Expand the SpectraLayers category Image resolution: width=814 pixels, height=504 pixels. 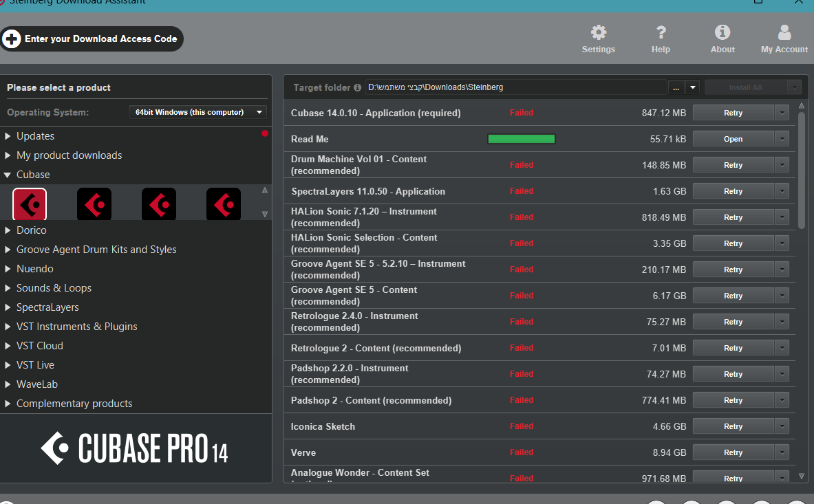pyautogui.click(x=8, y=307)
